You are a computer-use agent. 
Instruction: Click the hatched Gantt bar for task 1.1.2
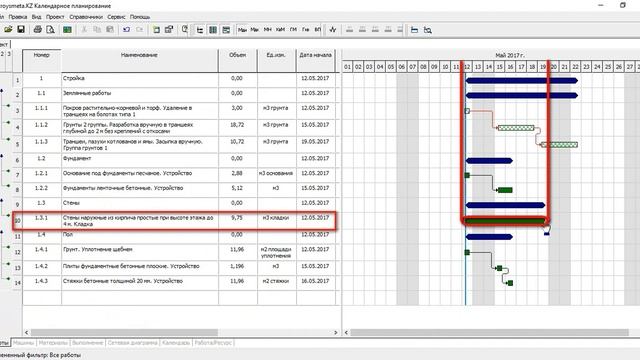[516, 128]
